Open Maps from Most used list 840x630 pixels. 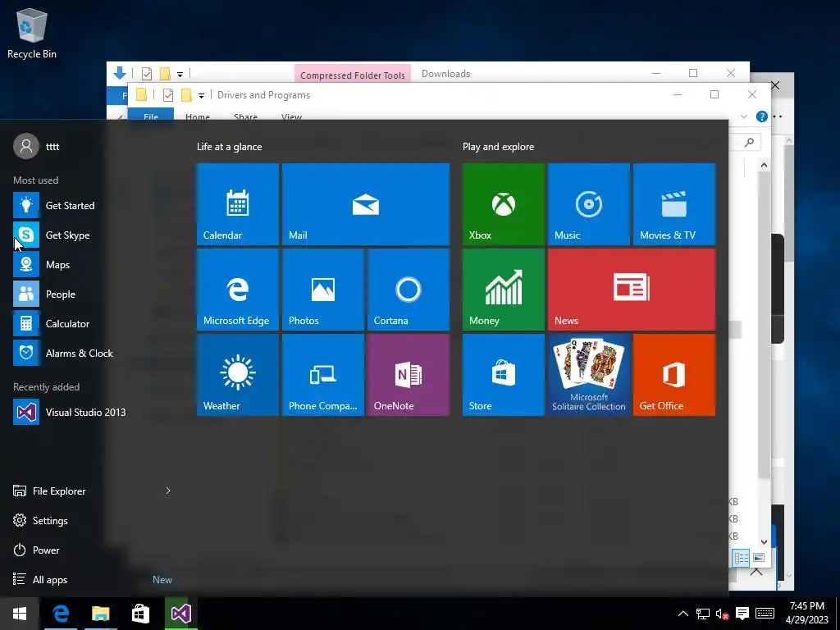tap(91, 265)
